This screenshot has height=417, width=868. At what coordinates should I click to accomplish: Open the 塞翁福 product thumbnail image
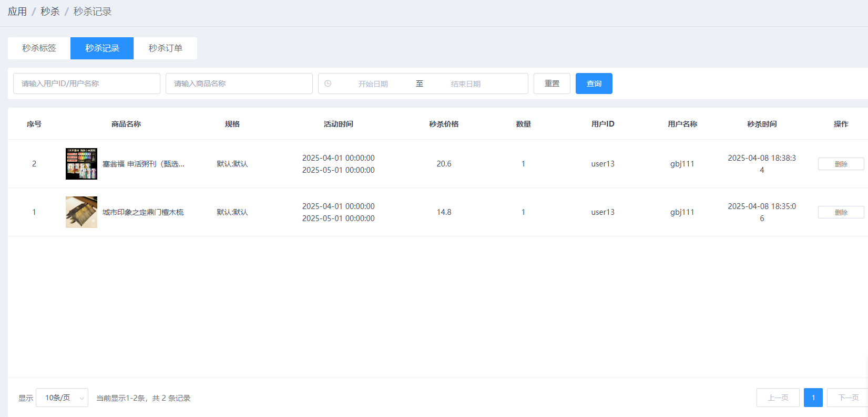click(81, 164)
